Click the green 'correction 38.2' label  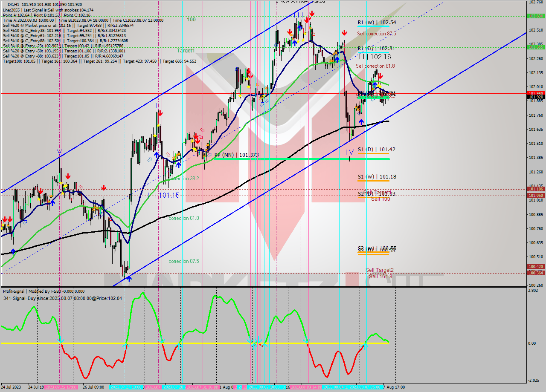(183, 179)
